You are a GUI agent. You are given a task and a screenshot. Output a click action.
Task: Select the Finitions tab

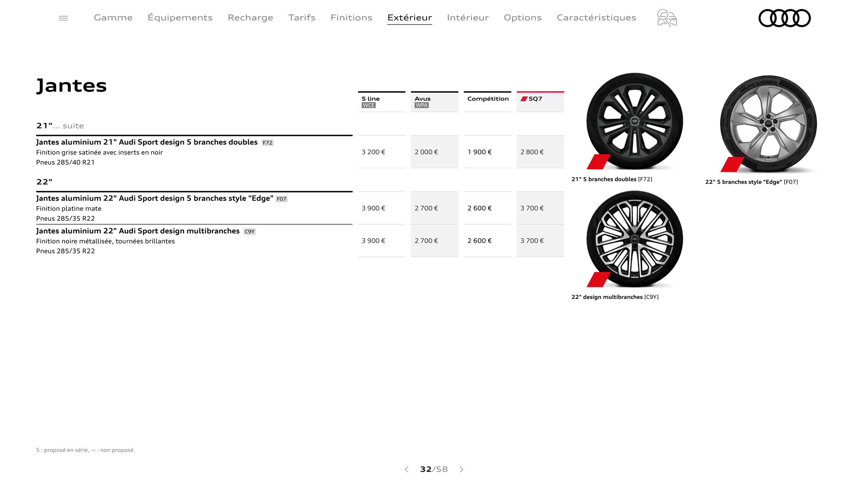pos(351,17)
